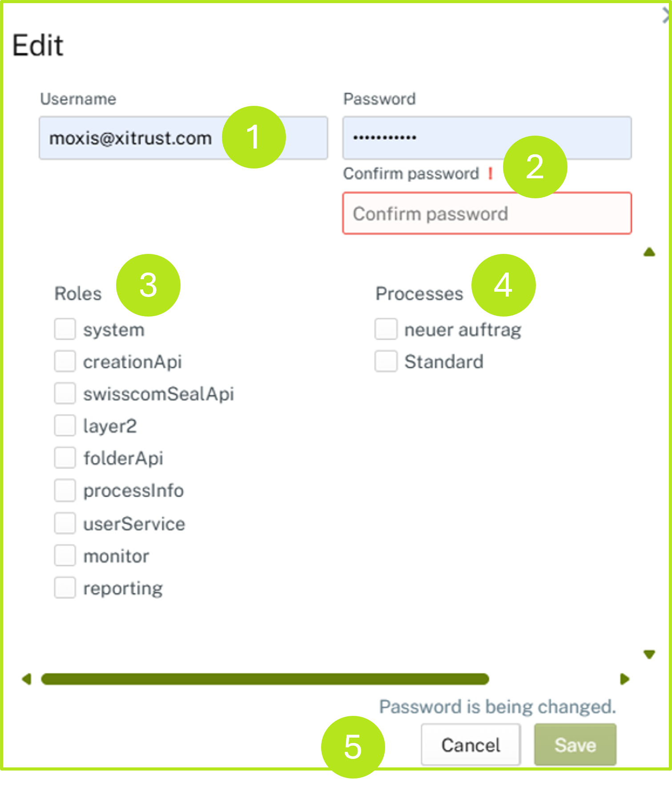672x791 pixels.
Task: Click the scroll up arrow icon
Action: click(649, 252)
